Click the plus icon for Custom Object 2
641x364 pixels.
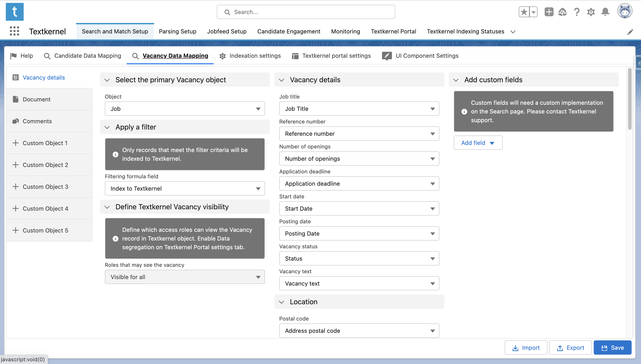pos(16,165)
